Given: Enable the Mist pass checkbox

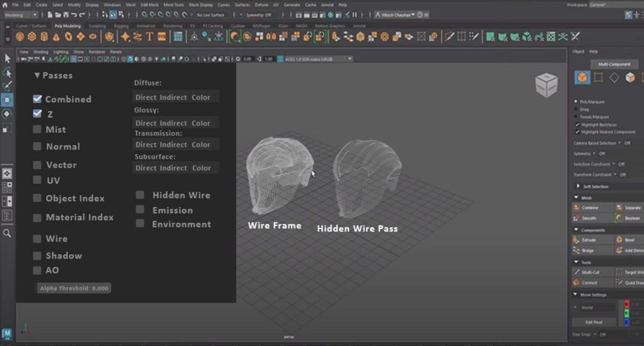Looking at the screenshot, I should (x=37, y=129).
